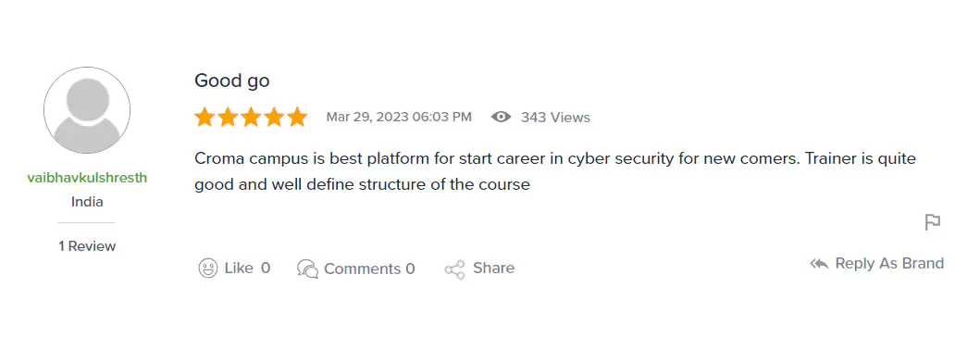Click the Share text link
The image size is (980, 350).
[x=494, y=269]
